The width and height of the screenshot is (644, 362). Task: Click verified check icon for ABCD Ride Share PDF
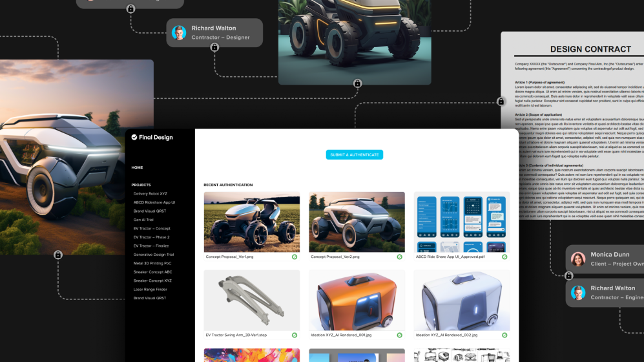[504, 257]
